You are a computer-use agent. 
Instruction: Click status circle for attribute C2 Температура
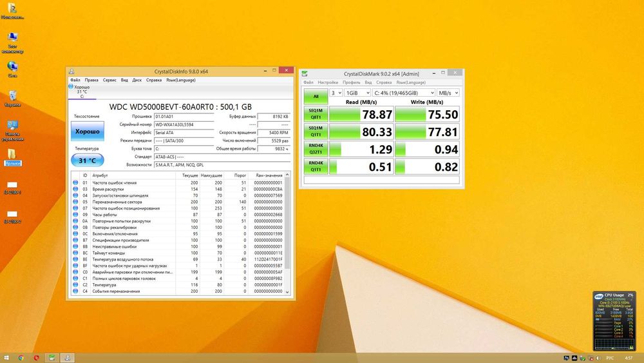[75, 284]
